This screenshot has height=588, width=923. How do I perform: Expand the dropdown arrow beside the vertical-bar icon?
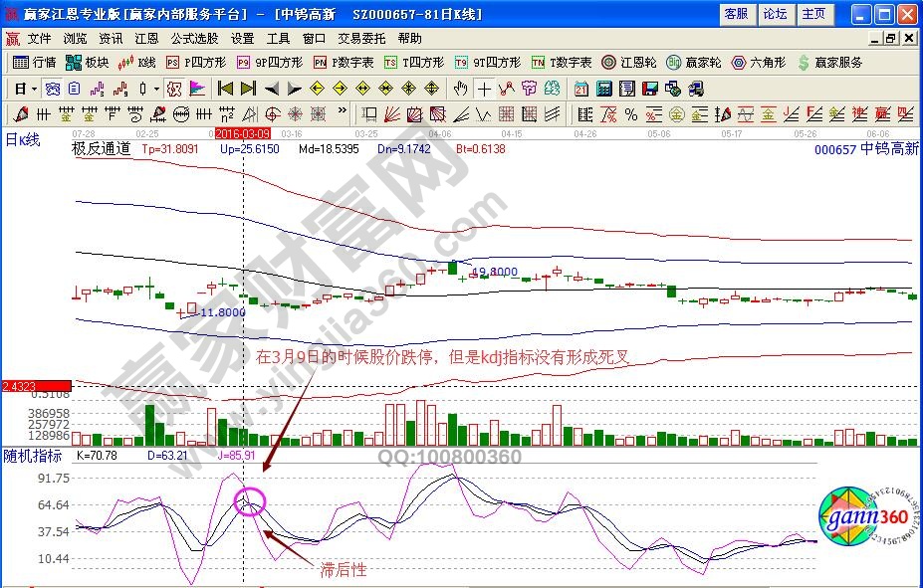pos(155,89)
